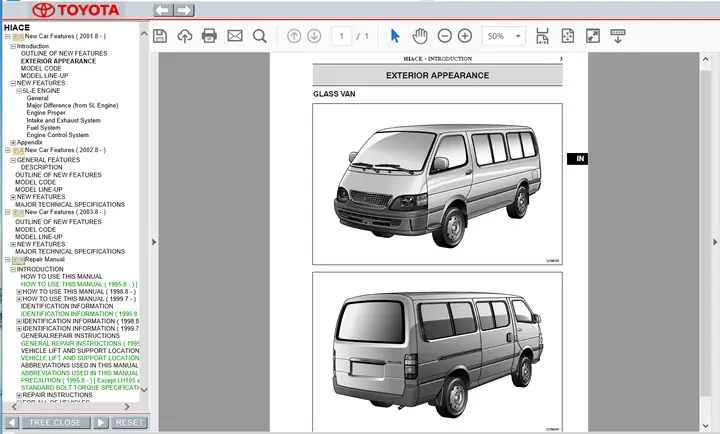This screenshot has width=720, height=434.
Task: Open HOW TO USE THIS MANUAL (1995.8 -) link
Action: (x=79, y=284)
